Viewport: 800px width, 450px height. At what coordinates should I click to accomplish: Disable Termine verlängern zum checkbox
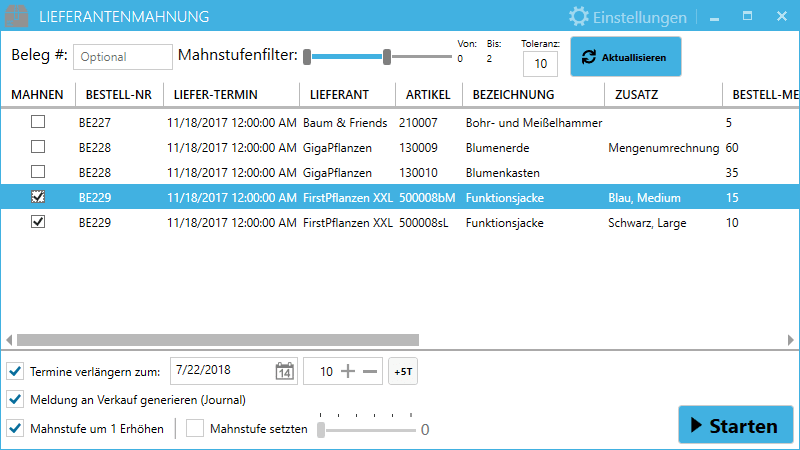pyautogui.click(x=15, y=372)
